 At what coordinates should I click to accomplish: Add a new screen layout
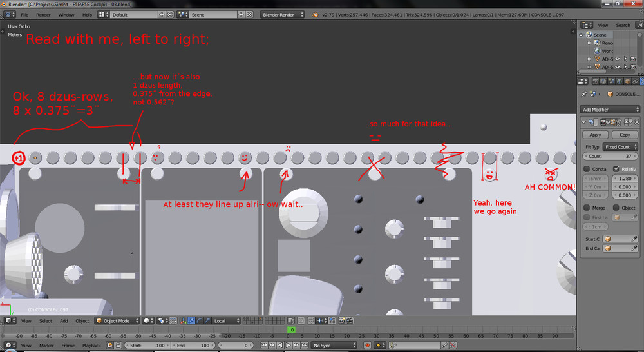tap(162, 14)
